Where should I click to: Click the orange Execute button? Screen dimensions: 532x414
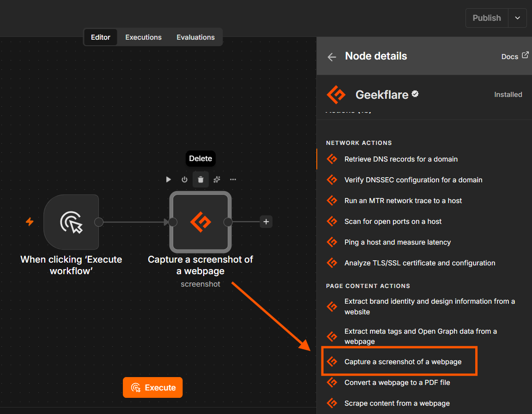[153, 388]
